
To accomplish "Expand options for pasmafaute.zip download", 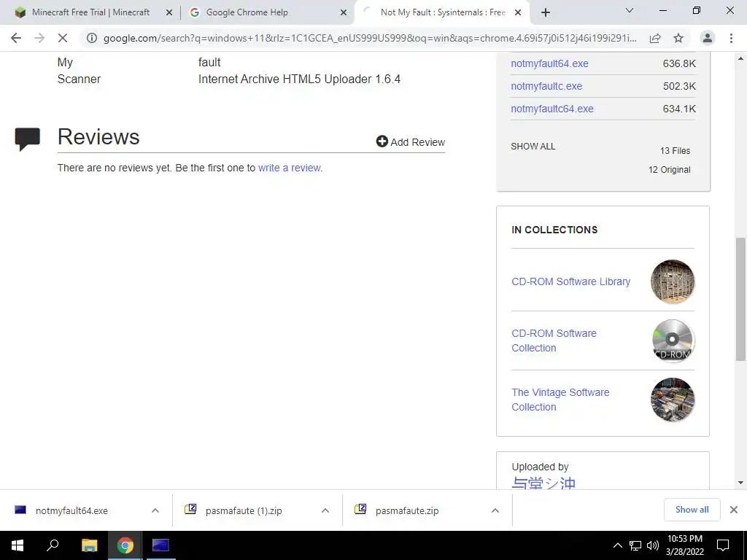I will pyautogui.click(x=495, y=510).
